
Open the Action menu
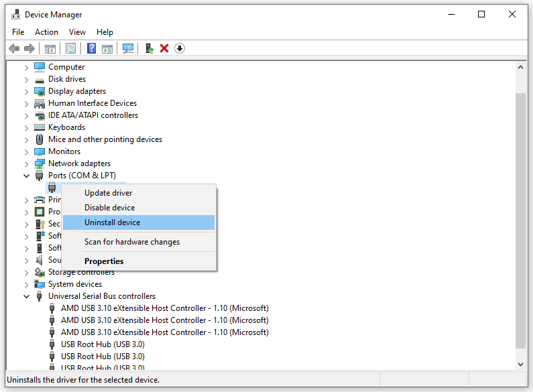[46, 32]
